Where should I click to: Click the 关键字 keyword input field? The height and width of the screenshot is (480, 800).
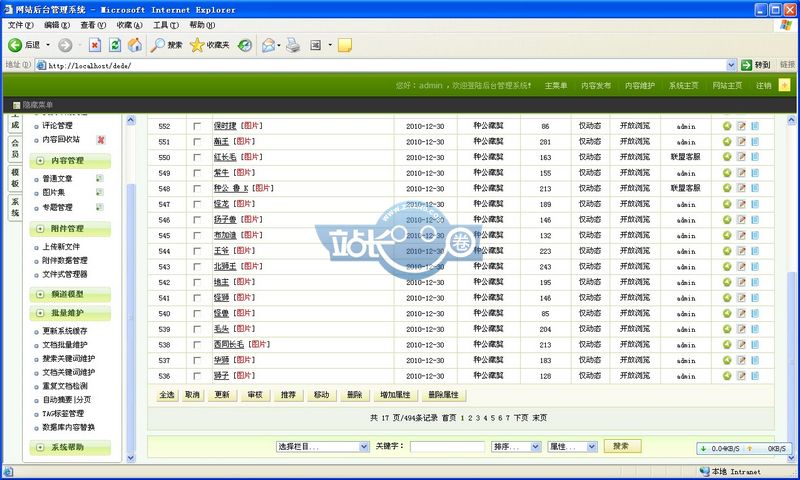coord(447,446)
